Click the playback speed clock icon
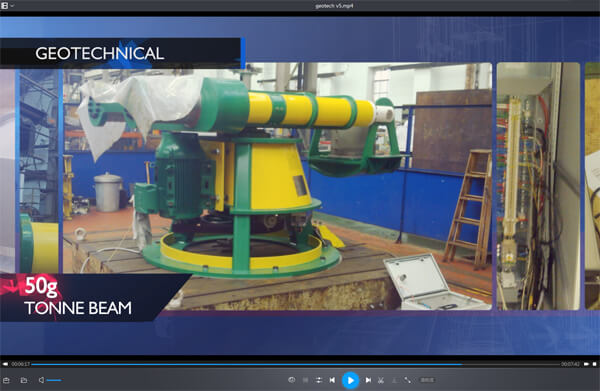600x391 pixels. click(x=292, y=380)
